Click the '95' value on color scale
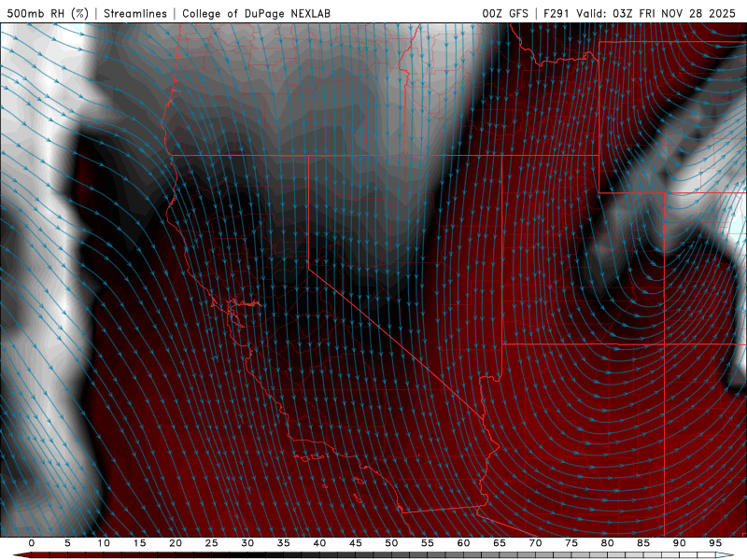This screenshot has width=747, height=560. (x=715, y=543)
